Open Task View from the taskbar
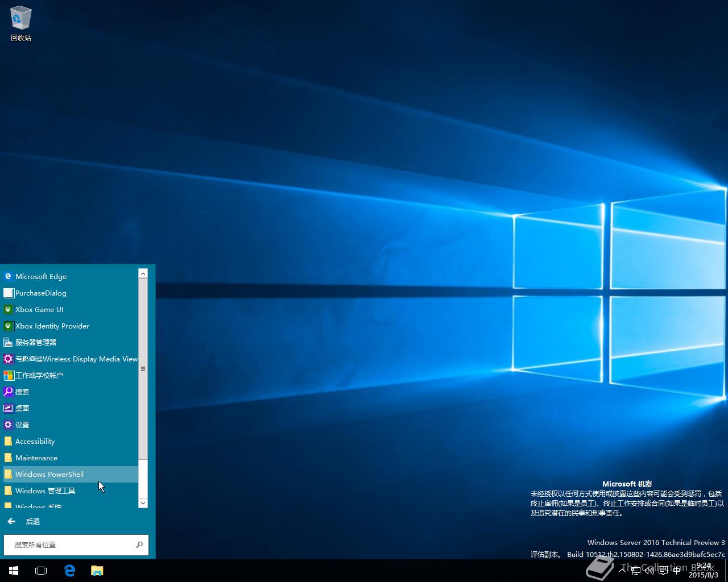This screenshot has height=582, width=728. (41, 571)
